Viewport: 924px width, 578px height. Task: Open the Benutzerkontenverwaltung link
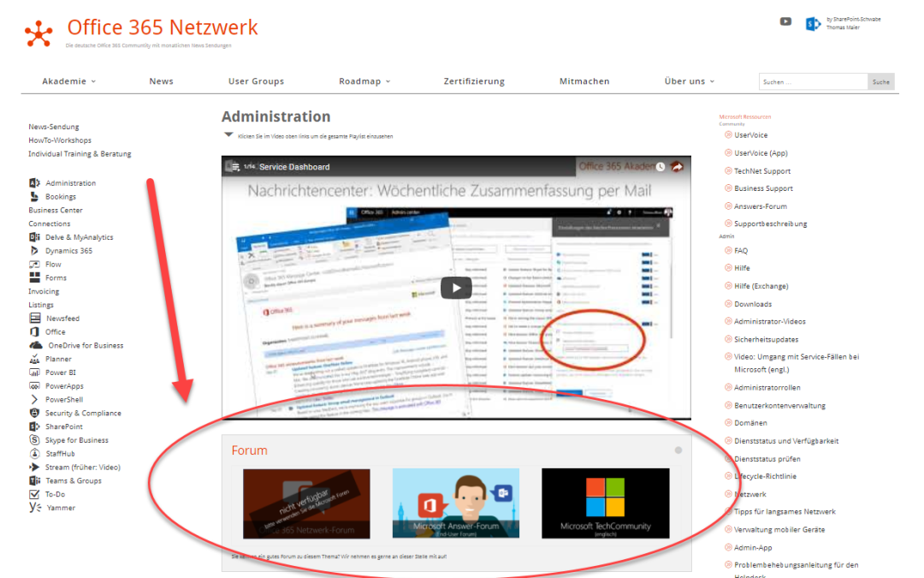(x=780, y=406)
